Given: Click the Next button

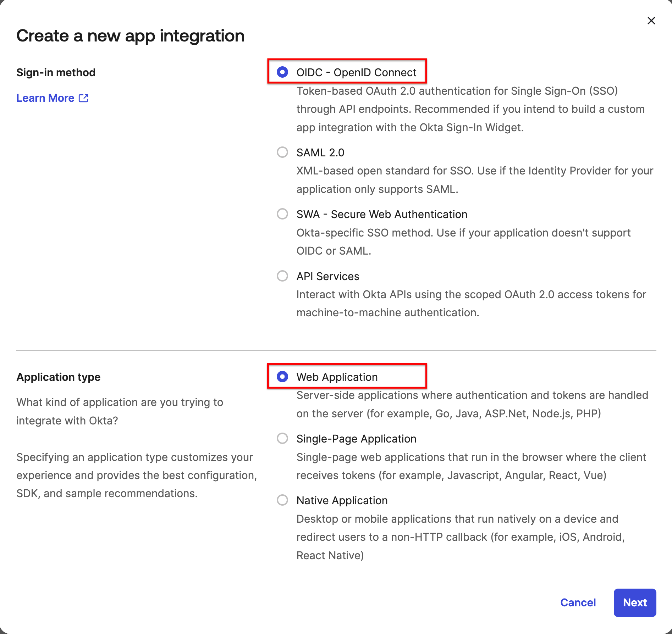Looking at the screenshot, I should (x=635, y=603).
